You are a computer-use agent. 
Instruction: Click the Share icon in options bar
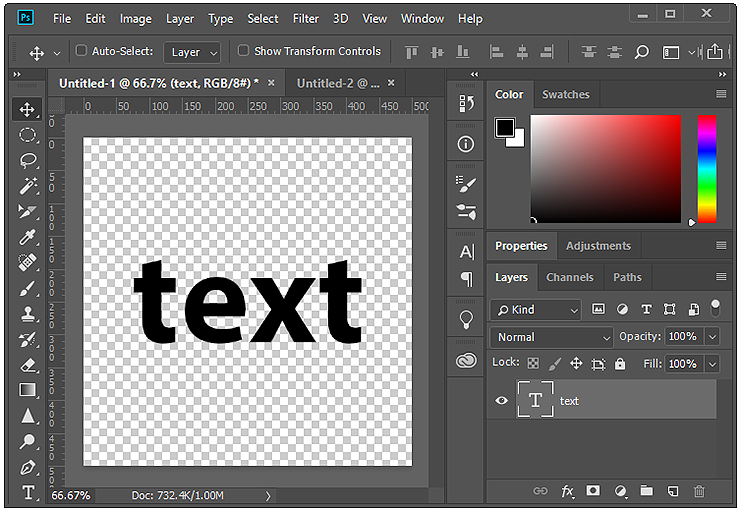point(715,51)
